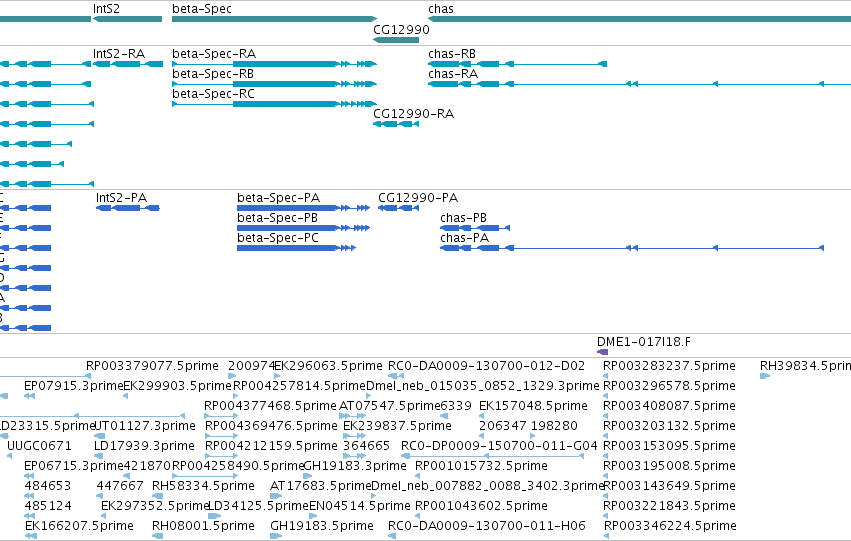Click the UT01127.3prime label
This screenshot has height=541, width=851.
click(145, 426)
